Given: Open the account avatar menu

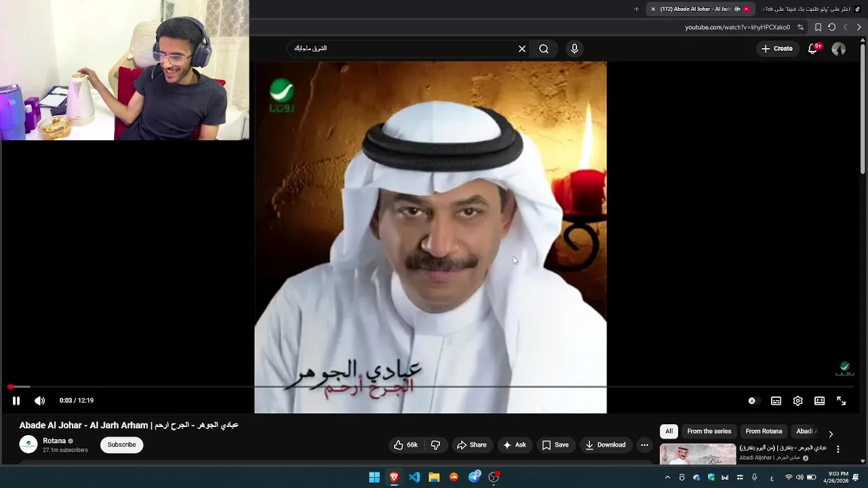Looking at the screenshot, I should click(x=839, y=49).
